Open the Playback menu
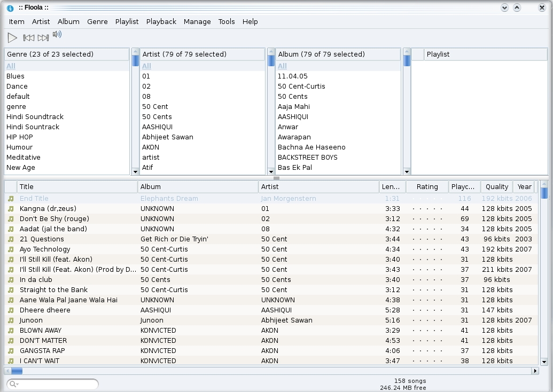 161,22
